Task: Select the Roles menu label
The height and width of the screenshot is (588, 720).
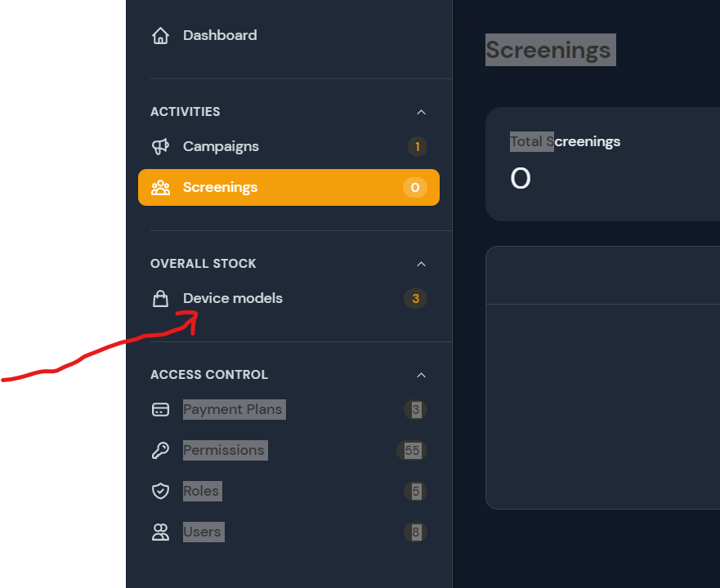Action: [201, 492]
